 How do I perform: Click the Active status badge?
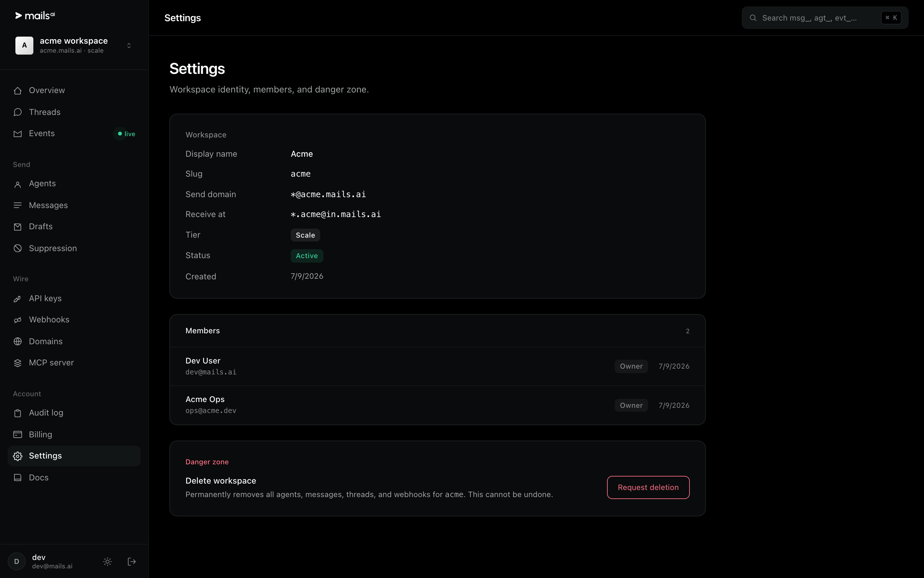pyautogui.click(x=307, y=256)
